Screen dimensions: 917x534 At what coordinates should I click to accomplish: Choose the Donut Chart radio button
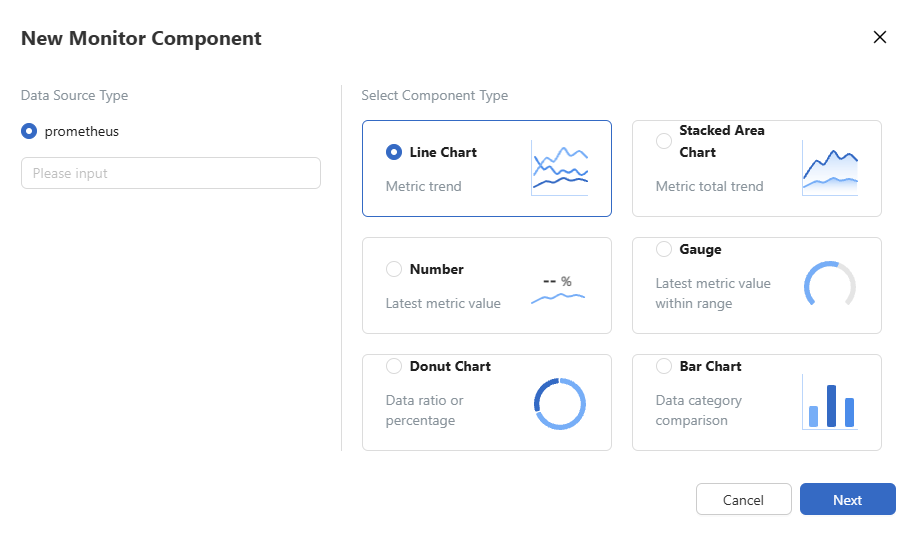click(x=394, y=366)
